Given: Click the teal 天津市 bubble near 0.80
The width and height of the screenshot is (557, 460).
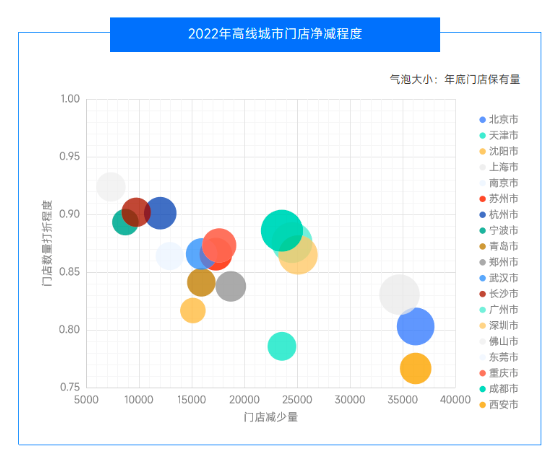Looking at the screenshot, I should pyautogui.click(x=282, y=346).
